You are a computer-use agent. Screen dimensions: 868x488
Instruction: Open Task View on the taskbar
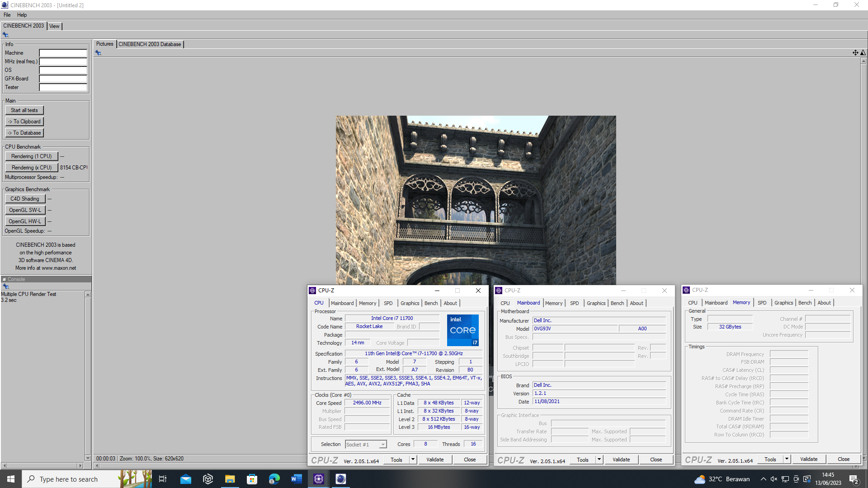point(163,479)
